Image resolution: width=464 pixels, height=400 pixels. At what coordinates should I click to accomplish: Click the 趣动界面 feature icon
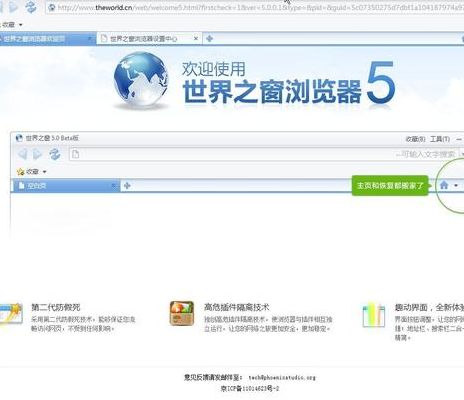click(374, 315)
